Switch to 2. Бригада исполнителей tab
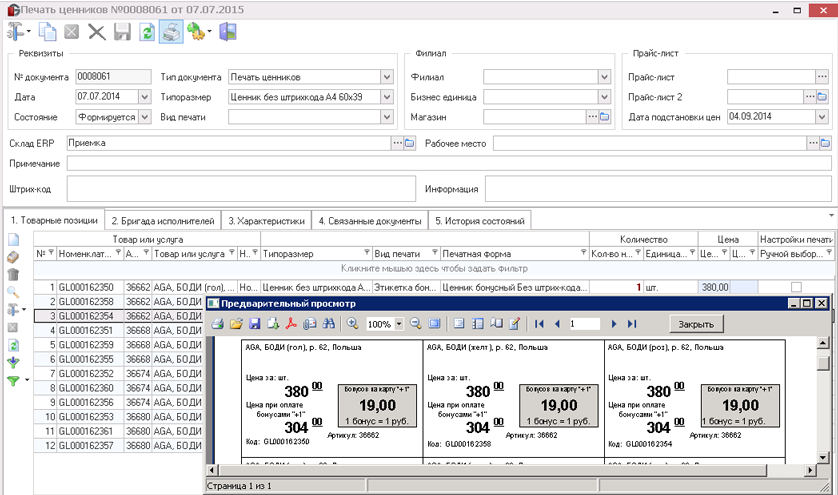Viewport: 838px width, 495px height. click(x=163, y=221)
